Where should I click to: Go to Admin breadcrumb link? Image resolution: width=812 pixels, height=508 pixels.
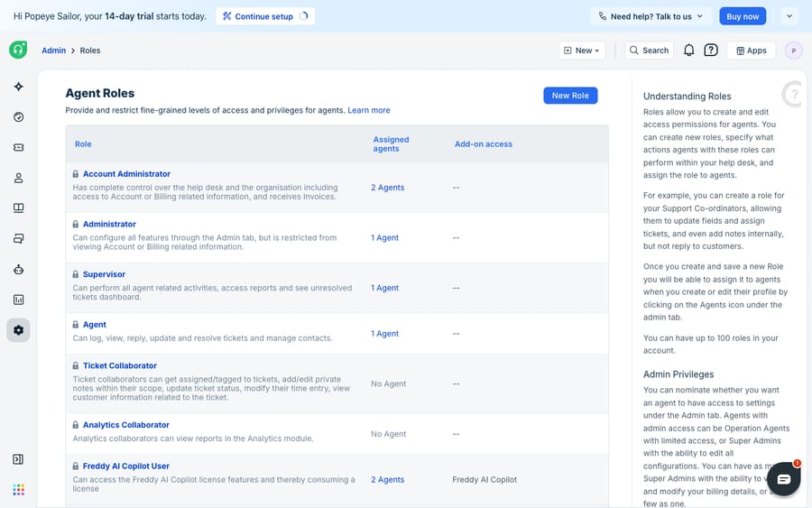54,51
